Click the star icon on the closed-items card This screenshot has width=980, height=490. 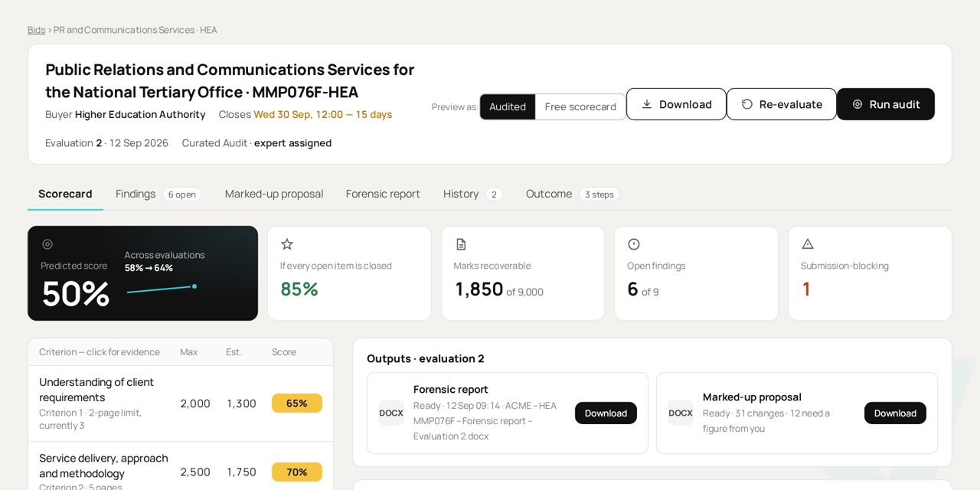[287, 244]
